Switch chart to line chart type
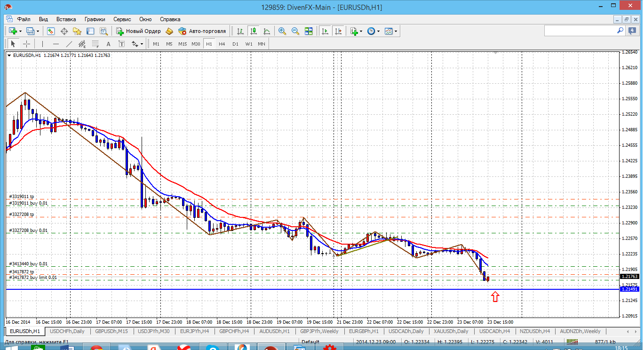Viewport: 644px width, 350px height. click(267, 31)
